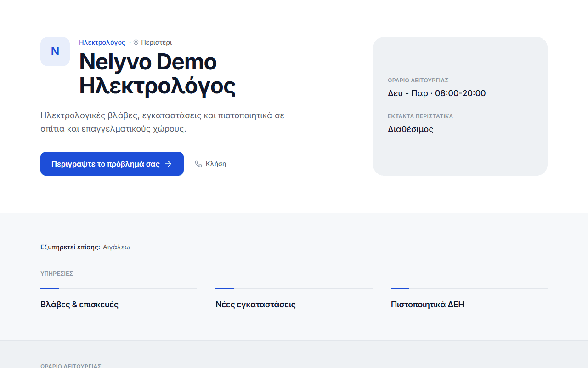The width and height of the screenshot is (588, 368).
Task: Click the ΕΚΤΑΚΤΑ ΠΕΡΙΣΤΑΤΙΚΑ label
Action: pos(420,116)
